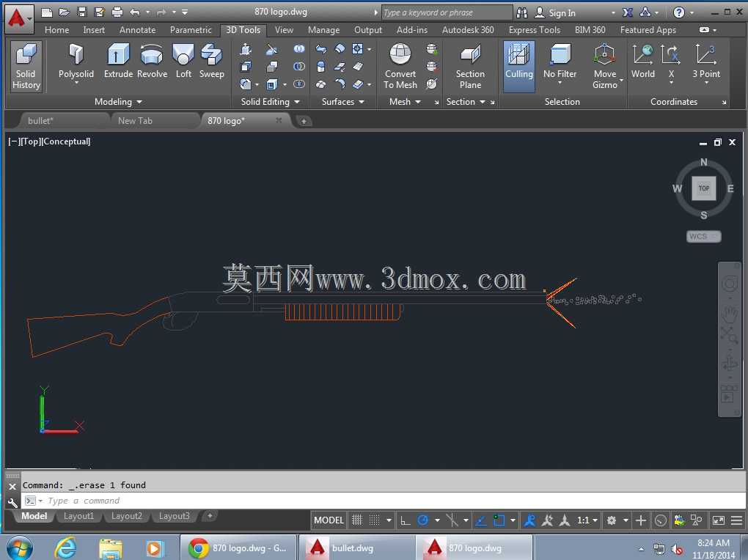Toggle snap mode dots in status bar

click(375, 520)
